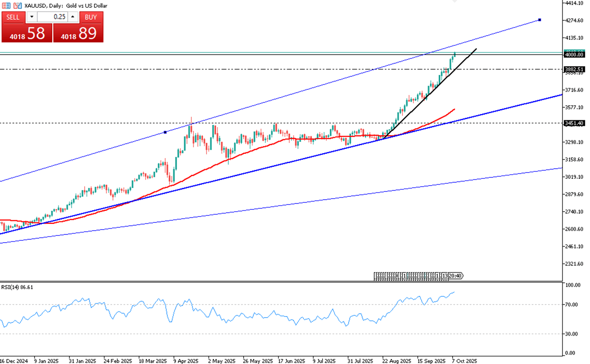Select the upper trendline end handle near 4274

[x=539, y=20]
